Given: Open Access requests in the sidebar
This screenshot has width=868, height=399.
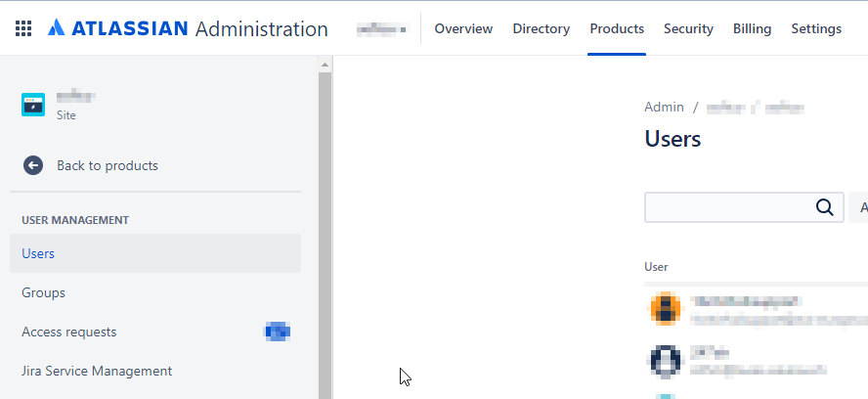Looking at the screenshot, I should pyautogui.click(x=155, y=332).
